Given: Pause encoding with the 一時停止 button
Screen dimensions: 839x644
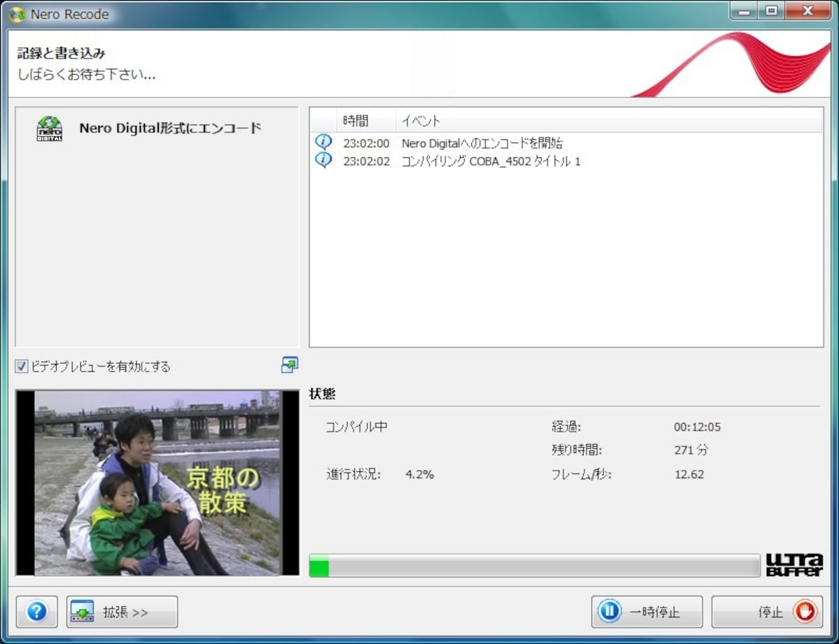Looking at the screenshot, I should tap(646, 612).
